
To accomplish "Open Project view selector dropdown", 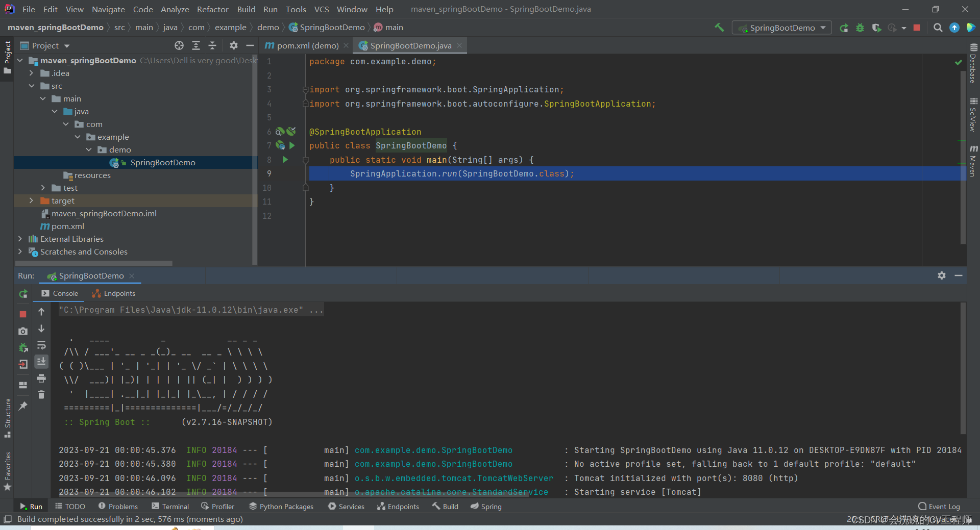I will point(45,45).
